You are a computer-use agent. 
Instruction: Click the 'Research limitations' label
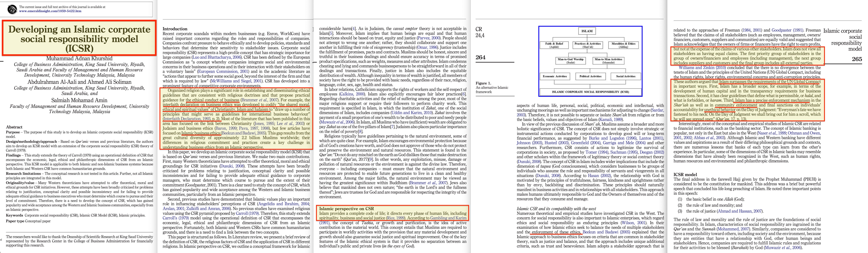23,174
